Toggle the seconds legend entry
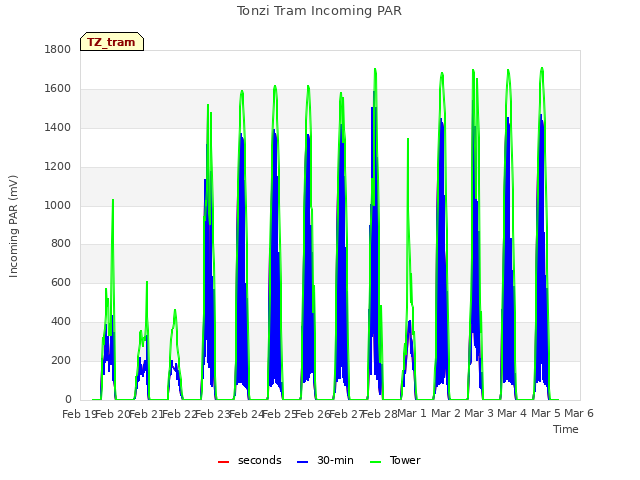 250,460
